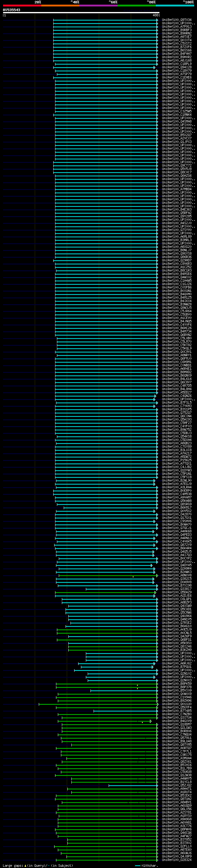
Task: Click the UniRef100_Q1JPX3 label
Action: click(177, 142)
